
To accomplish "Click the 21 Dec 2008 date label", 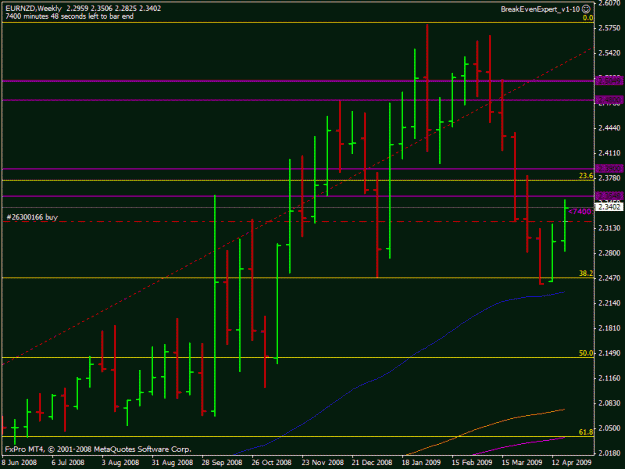I will pyautogui.click(x=372, y=463).
